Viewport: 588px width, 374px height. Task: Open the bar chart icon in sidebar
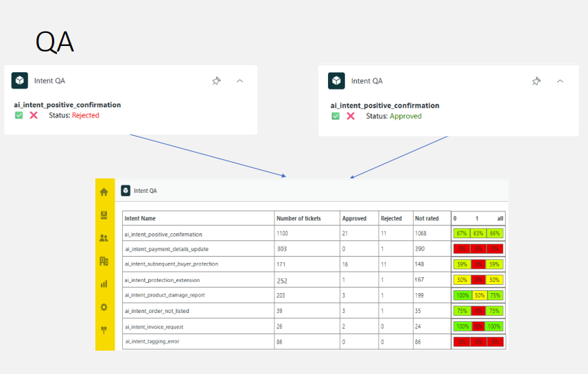(104, 283)
